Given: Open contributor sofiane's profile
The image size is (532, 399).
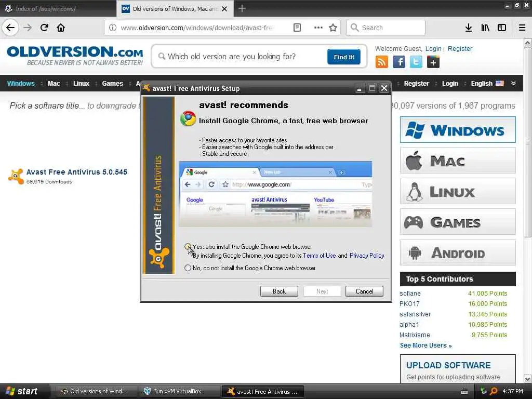Looking at the screenshot, I should pyautogui.click(x=410, y=294).
